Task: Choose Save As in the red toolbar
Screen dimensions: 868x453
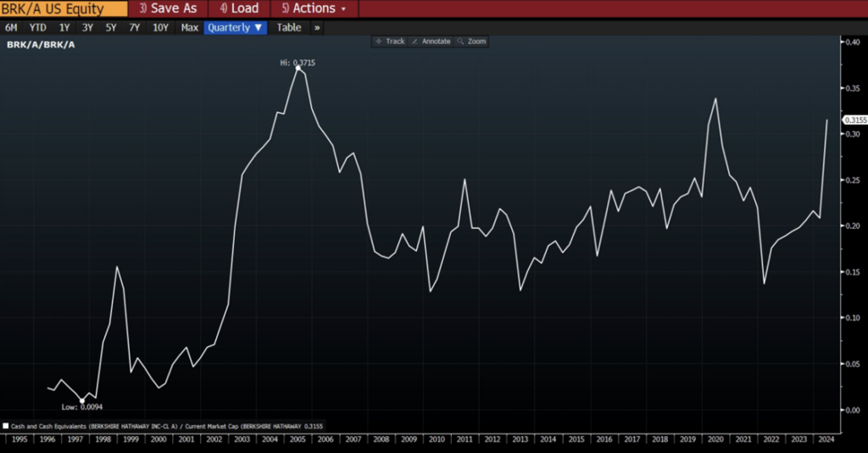Action: pos(168,8)
